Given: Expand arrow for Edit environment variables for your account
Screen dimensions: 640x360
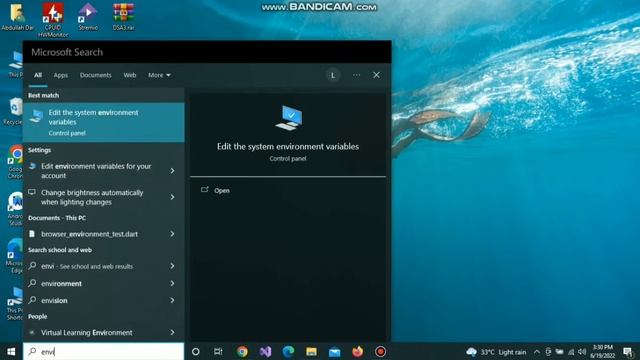Looking at the screenshot, I should pyautogui.click(x=172, y=171).
